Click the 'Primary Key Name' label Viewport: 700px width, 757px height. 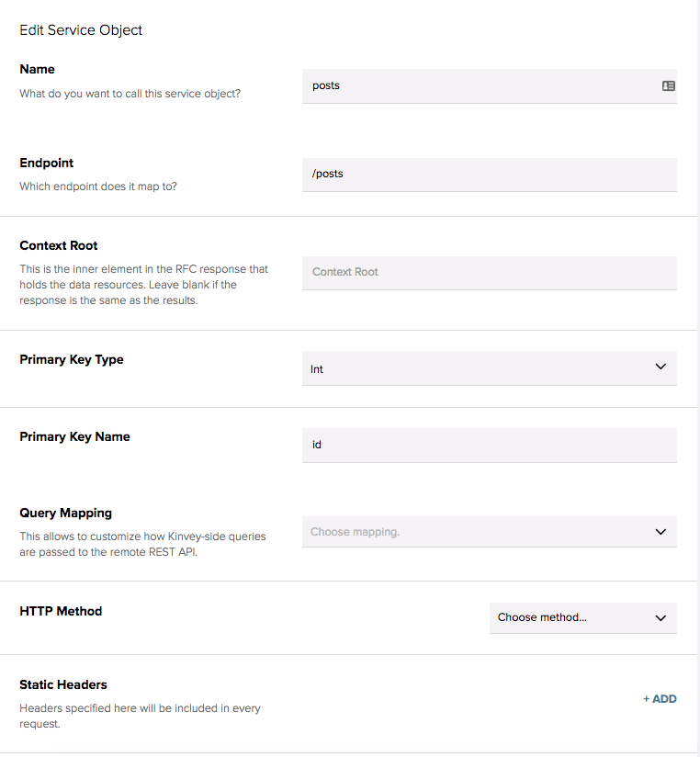[x=74, y=436]
